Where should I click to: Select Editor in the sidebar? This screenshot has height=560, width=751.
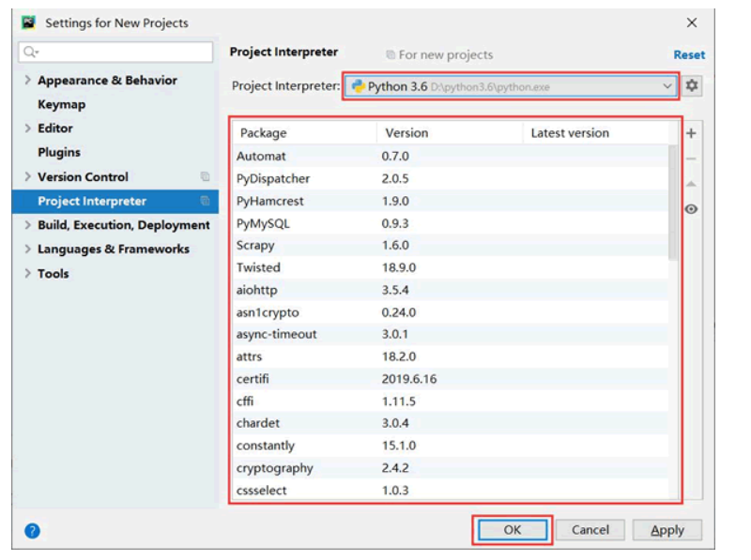click(x=55, y=129)
